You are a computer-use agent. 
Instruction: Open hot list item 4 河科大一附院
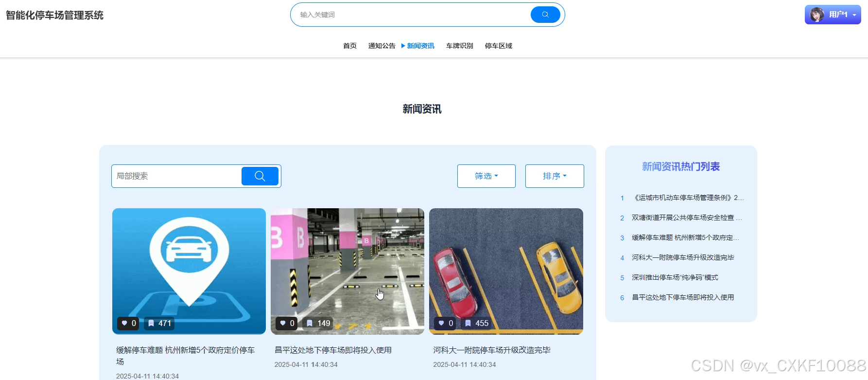point(683,257)
